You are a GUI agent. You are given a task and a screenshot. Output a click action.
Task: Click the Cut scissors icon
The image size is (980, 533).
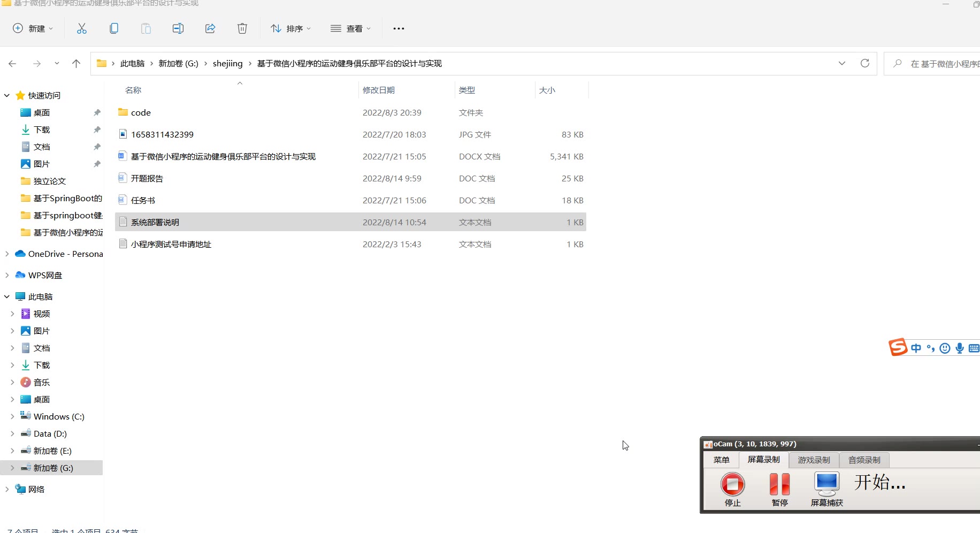[x=82, y=28]
